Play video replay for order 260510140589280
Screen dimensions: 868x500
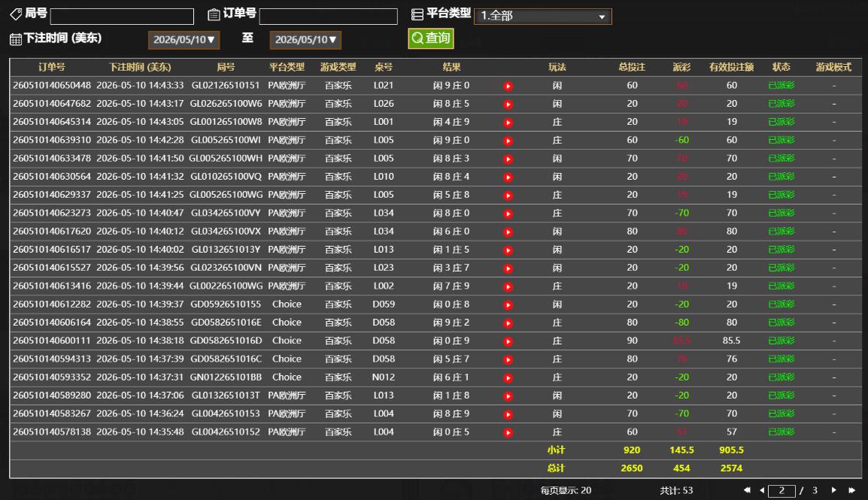click(508, 396)
